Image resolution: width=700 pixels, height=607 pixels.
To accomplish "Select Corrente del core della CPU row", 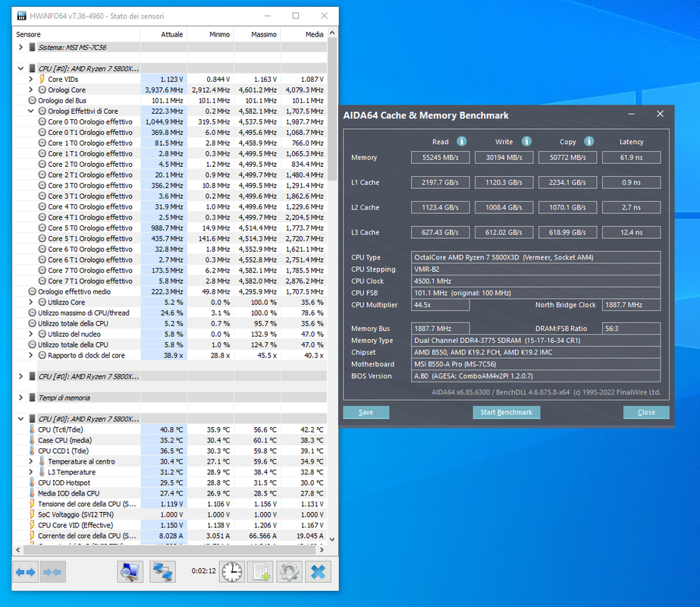I will coord(170,536).
